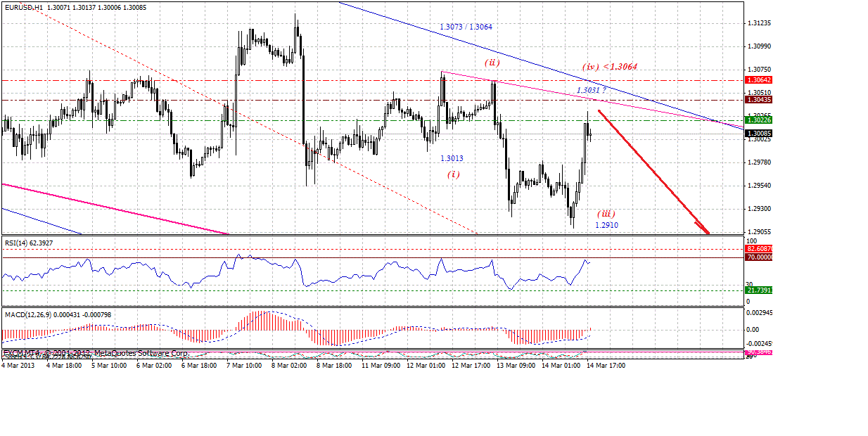
Task: Click the '1.3031 ?' target label
Action: [x=591, y=90]
